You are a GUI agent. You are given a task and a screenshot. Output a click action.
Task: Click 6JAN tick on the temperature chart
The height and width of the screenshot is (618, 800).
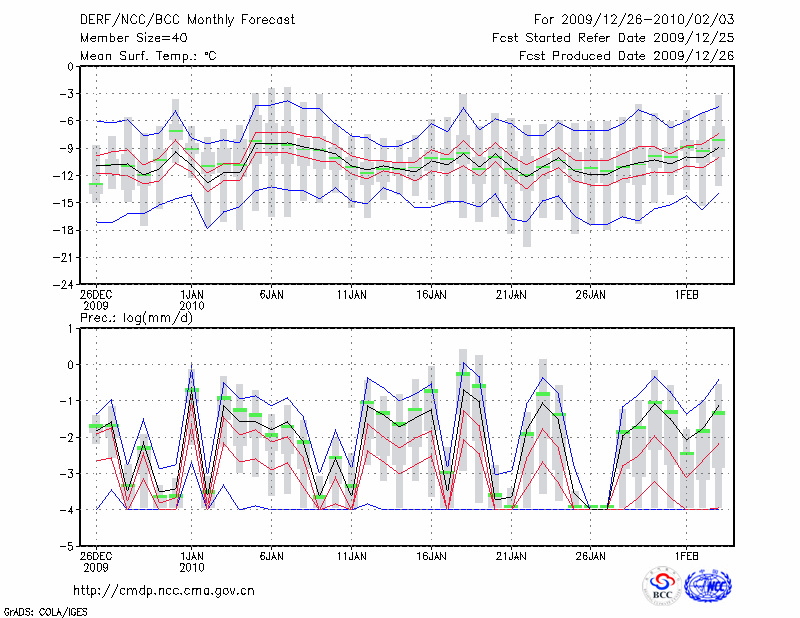[x=271, y=295]
